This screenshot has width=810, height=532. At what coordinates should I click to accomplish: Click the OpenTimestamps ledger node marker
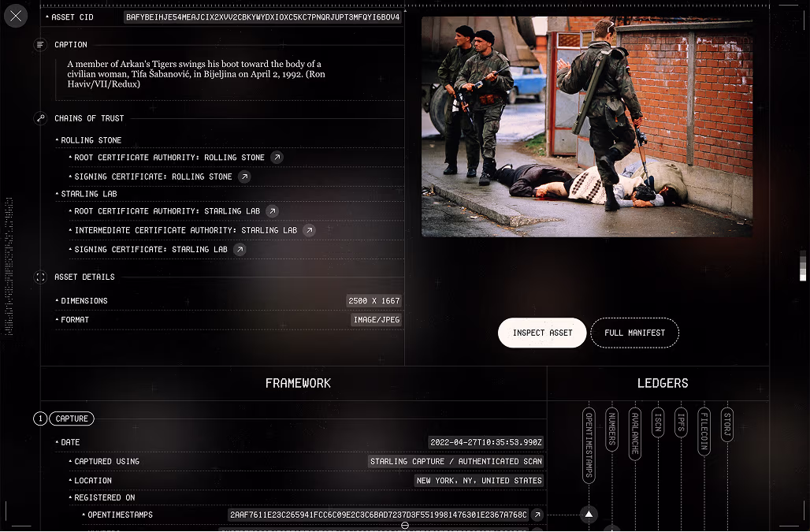click(589, 515)
